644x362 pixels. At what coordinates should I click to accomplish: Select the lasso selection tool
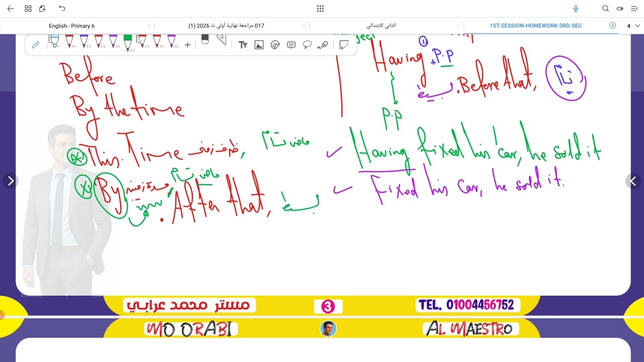[x=307, y=45]
